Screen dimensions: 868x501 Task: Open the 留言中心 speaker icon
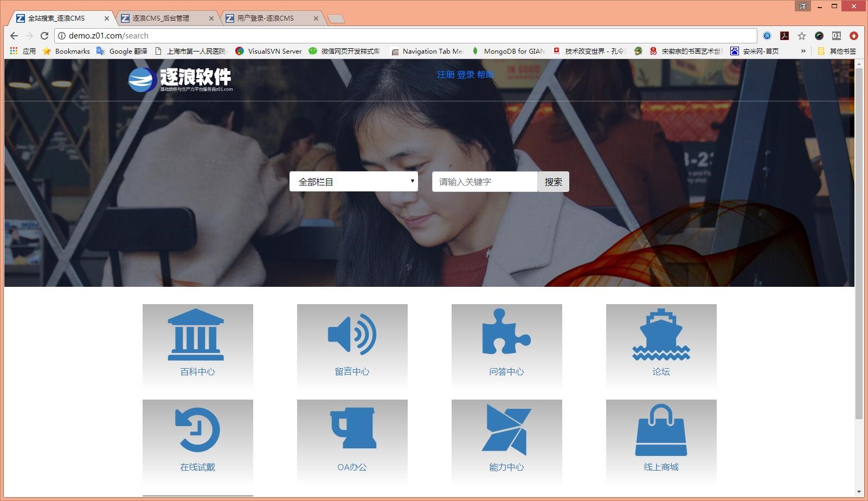tap(352, 335)
